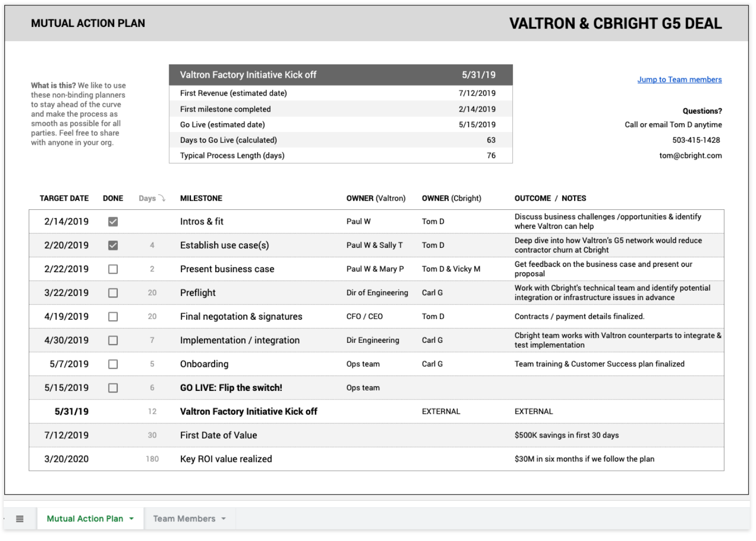The image size is (756, 541).
Task: Mark Onboarding as done
Action: [113, 363]
